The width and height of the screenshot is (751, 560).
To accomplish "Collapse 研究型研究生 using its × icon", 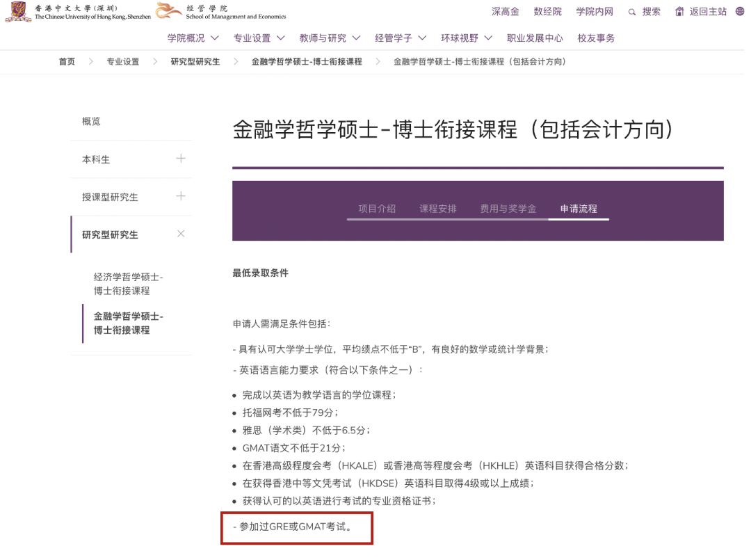I will (181, 233).
